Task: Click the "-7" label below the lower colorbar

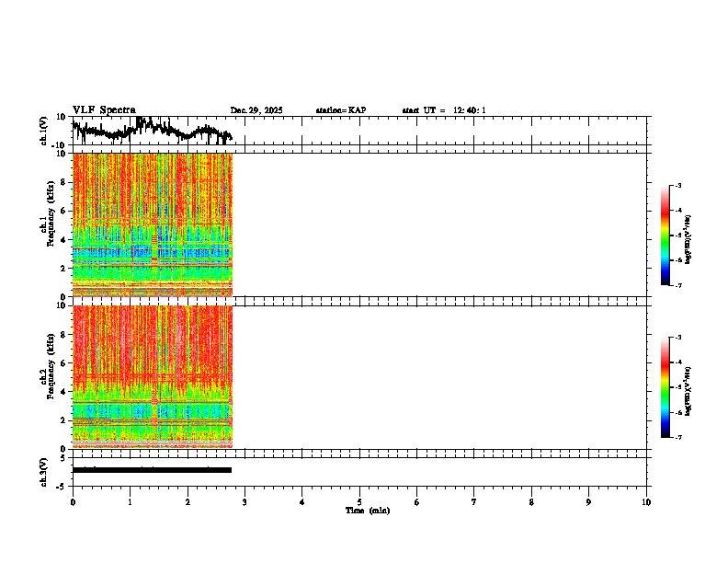Action: pyautogui.click(x=677, y=437)
